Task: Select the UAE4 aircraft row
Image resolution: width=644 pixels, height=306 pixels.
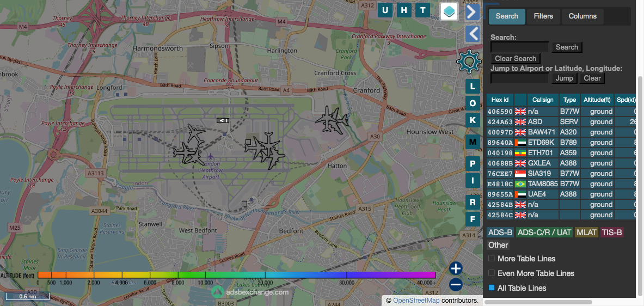Action: click(561, 194)
